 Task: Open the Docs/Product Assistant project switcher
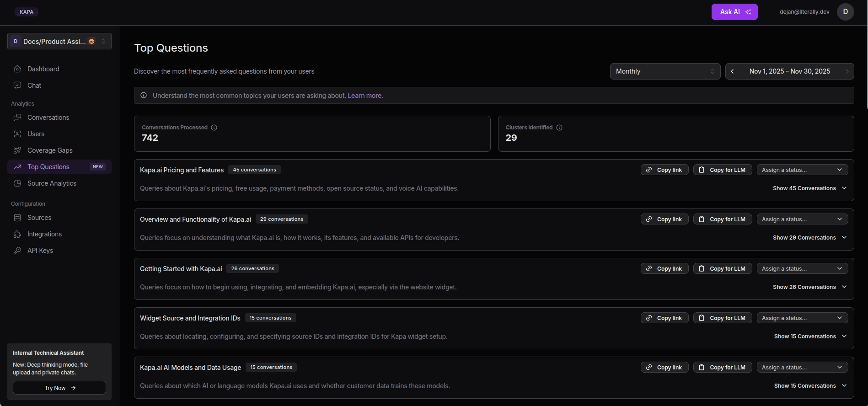[59, 42]
